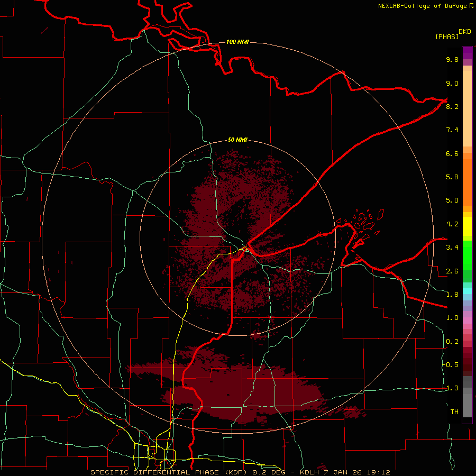
Task: Click the TH threshold legend label
Action: [454, 411]
